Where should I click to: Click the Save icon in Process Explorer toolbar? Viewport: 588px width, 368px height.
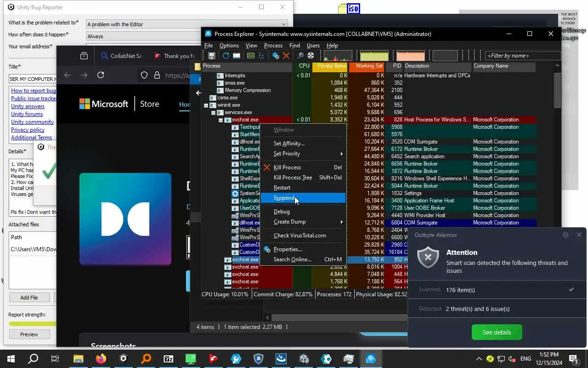212,56
